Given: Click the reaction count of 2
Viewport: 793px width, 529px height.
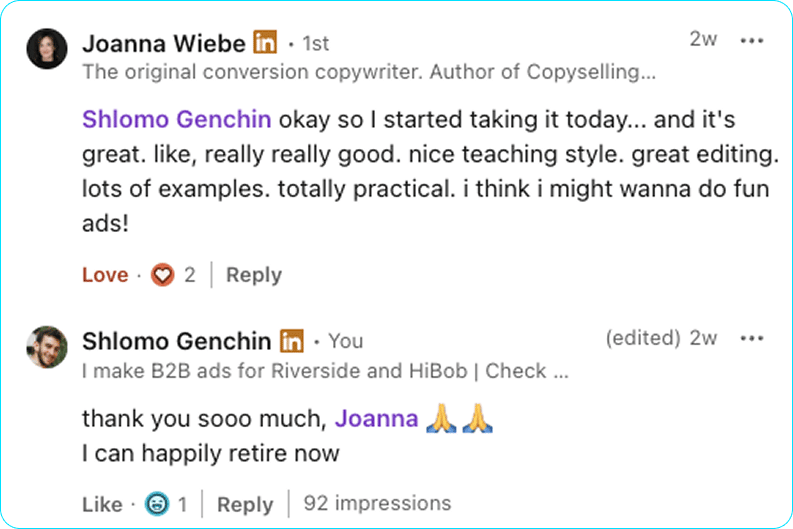Looking at the screenshot, I should [190, 275].
